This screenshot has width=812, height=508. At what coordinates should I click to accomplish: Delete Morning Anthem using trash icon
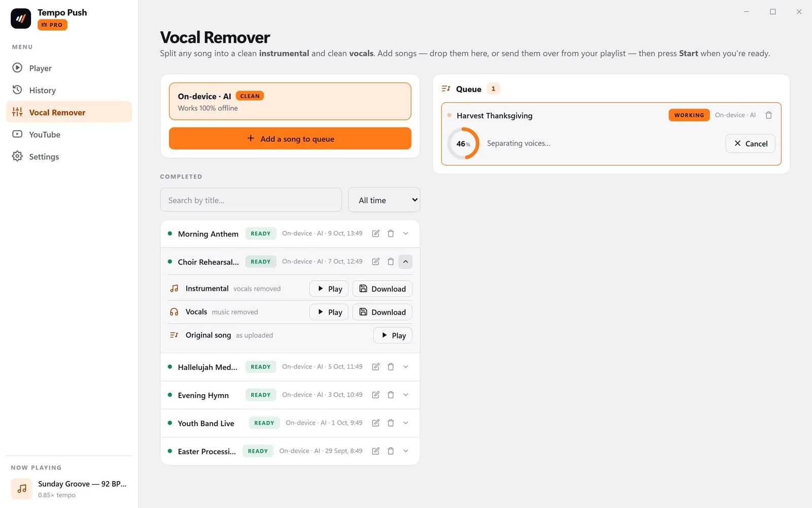point(391,234)
